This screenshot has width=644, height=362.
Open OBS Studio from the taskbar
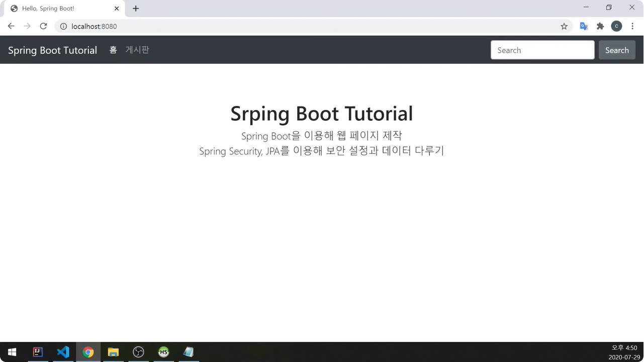tap(138, 352)
